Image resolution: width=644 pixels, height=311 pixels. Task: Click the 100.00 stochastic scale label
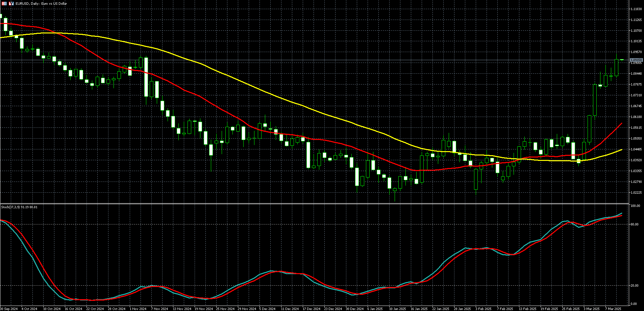pyautogui.click(x=635, y=206)
